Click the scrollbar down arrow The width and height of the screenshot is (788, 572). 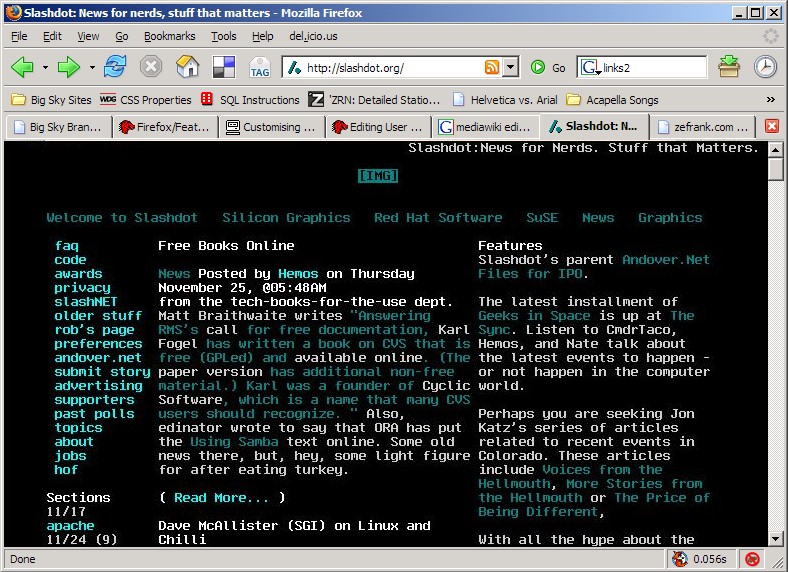[x=775, y=539]
